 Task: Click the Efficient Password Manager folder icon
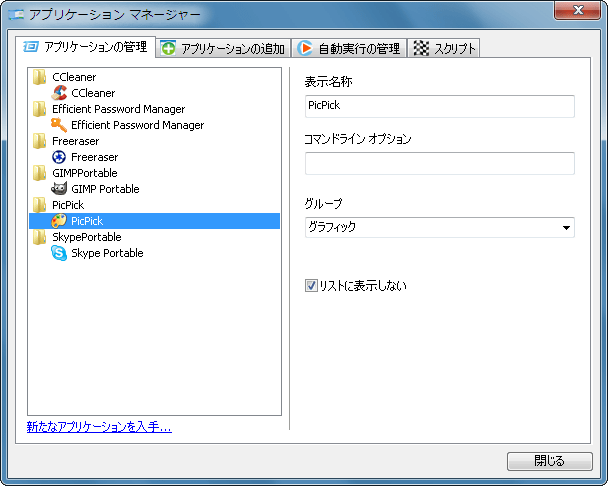point(39,109)
